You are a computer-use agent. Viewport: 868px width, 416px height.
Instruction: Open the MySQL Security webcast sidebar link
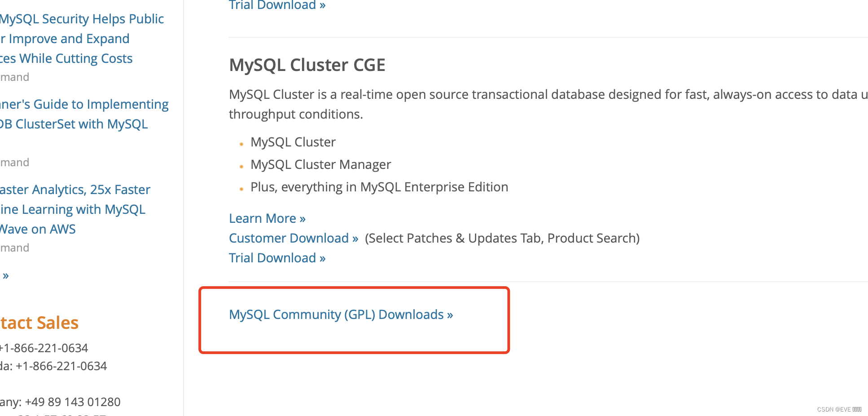point(82,38)
